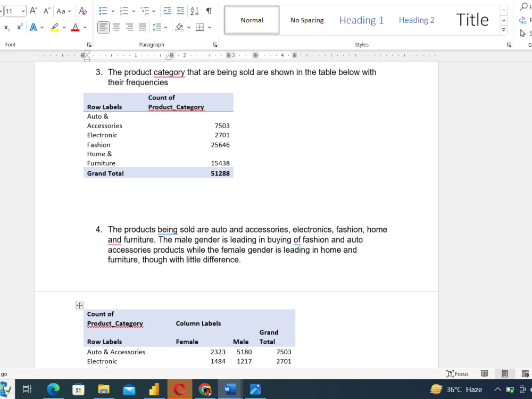Open Microsoft Store from taskbar
This screenshot has width=532, height=399.
[78, 389]
